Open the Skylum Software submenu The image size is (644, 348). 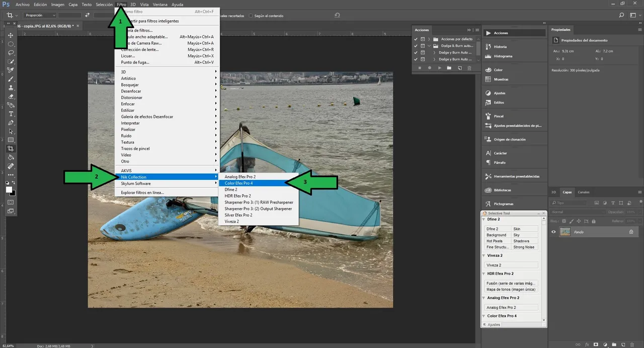[168, 183]
